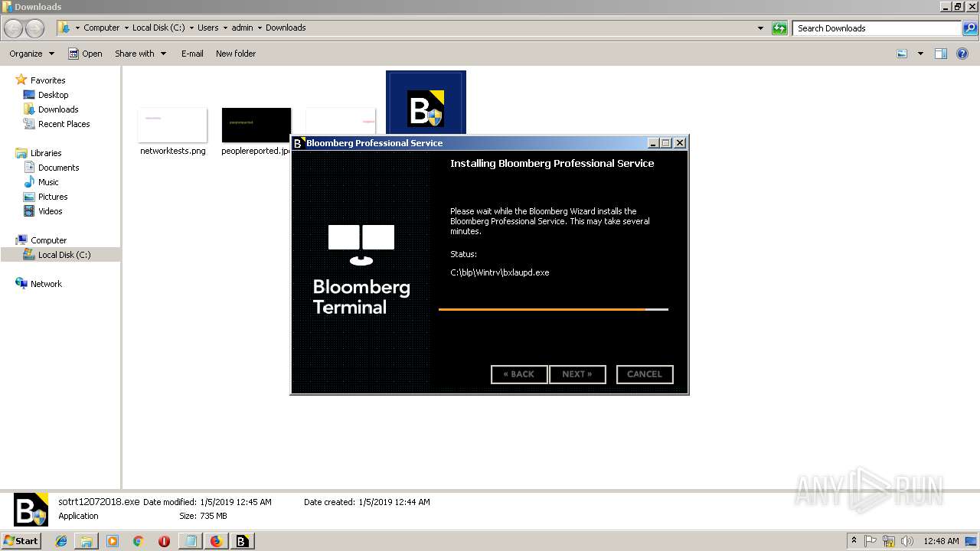Open the Organize menu
980x551 pixels.
(31, 54)
